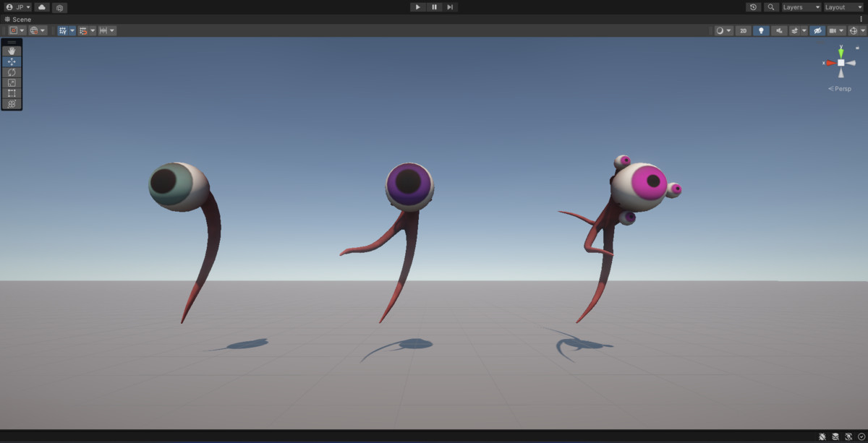Grab the tools overlay drag handle
Screen dimensions: 868x443
pos(12,43)
